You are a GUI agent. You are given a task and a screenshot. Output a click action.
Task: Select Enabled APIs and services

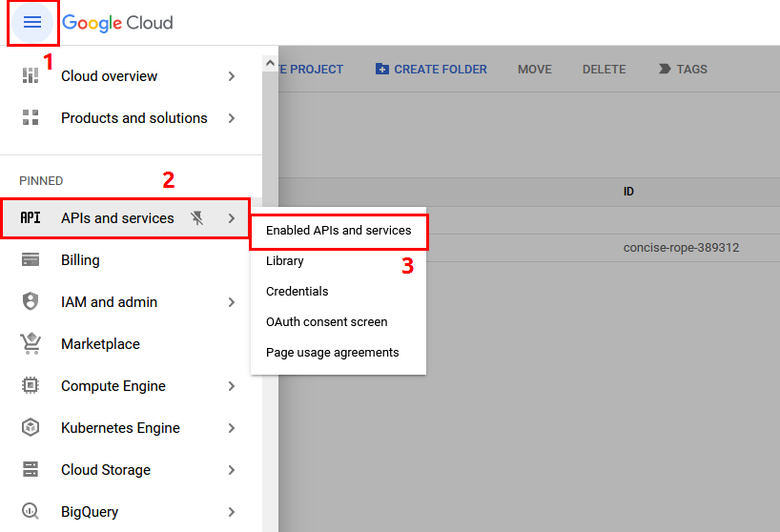tap(339, 231)
